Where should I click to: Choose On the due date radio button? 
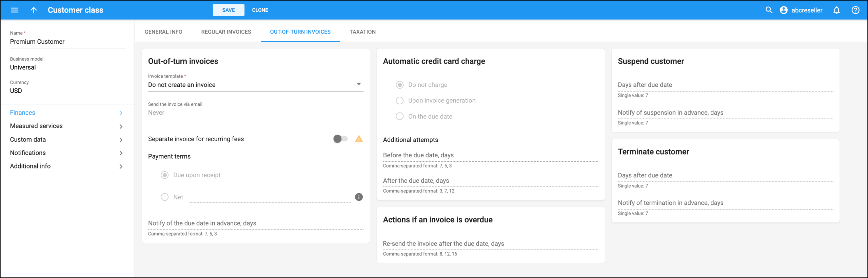pos(400,116)
